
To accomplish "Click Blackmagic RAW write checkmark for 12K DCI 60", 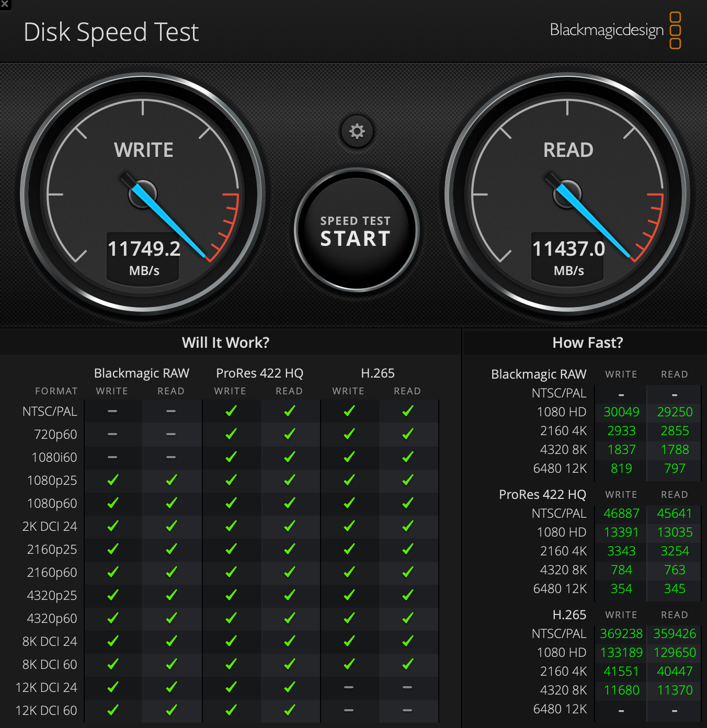I will [112, 710].
